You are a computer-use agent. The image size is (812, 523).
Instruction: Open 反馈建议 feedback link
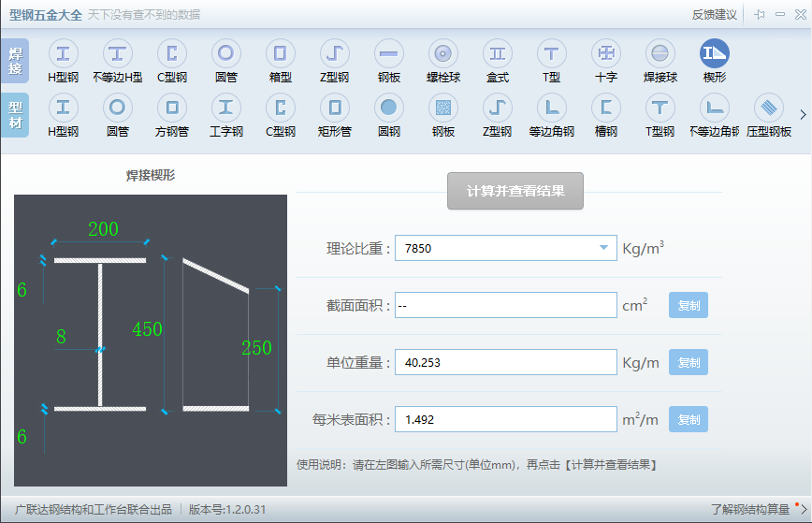714,14
